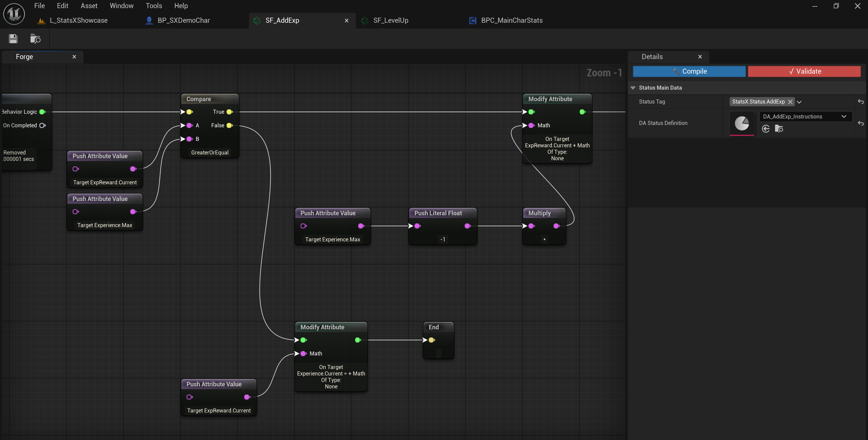This screenshot has width=868, height=440.
Task: Close the Forge panel tab
Action: pos(74,57)
